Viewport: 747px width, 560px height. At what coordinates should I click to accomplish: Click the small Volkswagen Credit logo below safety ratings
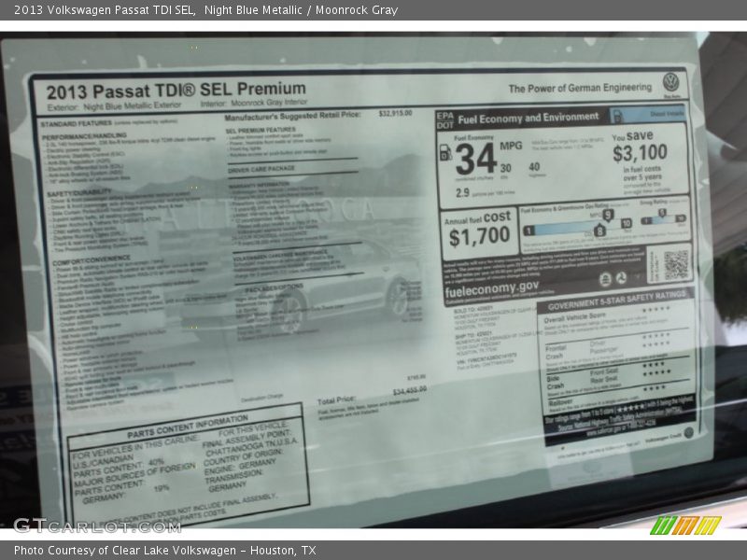coord(688,432)
